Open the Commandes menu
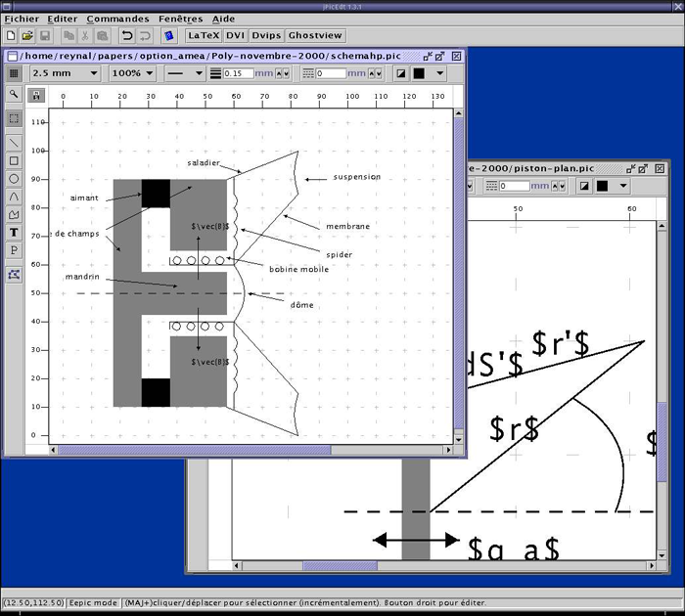This screenshot has height=616, width=685. (117, 19)
